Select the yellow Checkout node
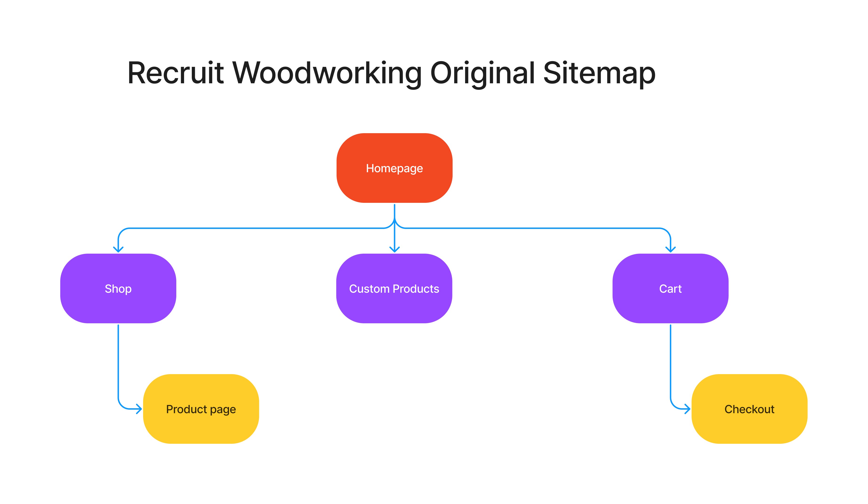Image resolution: width=868 pixels, height=504 pixels. click(x=749, y=409)
